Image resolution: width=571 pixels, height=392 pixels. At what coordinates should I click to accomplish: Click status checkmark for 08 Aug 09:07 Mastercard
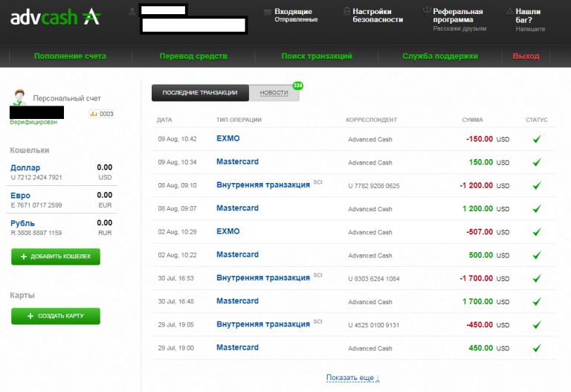[x=537, y=209]
